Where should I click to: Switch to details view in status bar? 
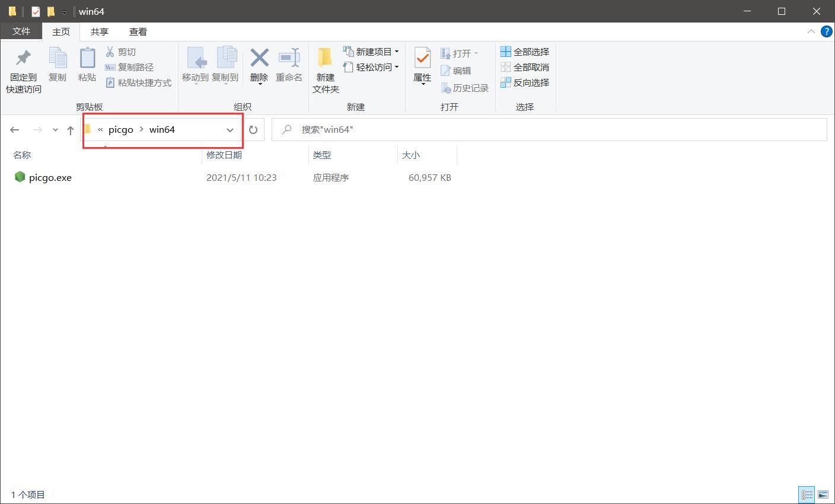click(x=807, y=494)
